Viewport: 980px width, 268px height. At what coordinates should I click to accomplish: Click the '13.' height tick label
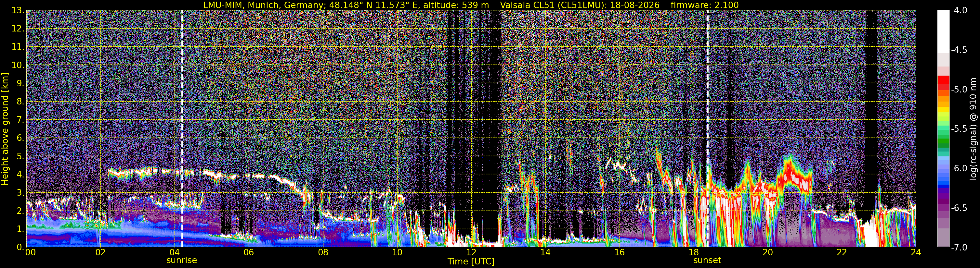tap(18, 10)
